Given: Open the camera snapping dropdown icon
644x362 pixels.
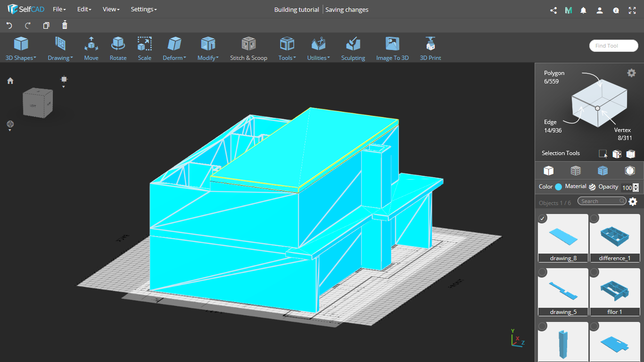Looking at the screenshot, I should 64,81.
